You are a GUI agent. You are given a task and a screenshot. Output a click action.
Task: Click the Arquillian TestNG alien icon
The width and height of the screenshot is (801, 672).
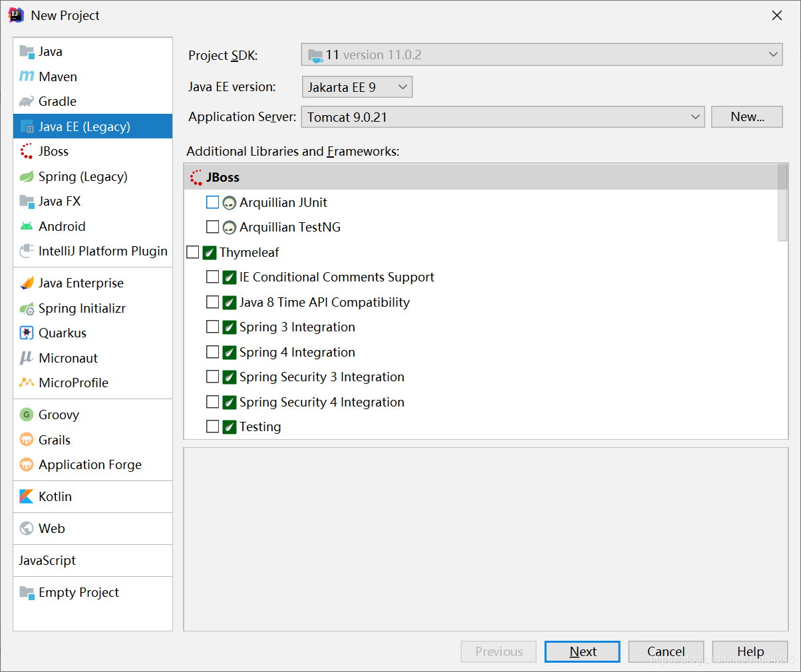[x=230, y=228]
